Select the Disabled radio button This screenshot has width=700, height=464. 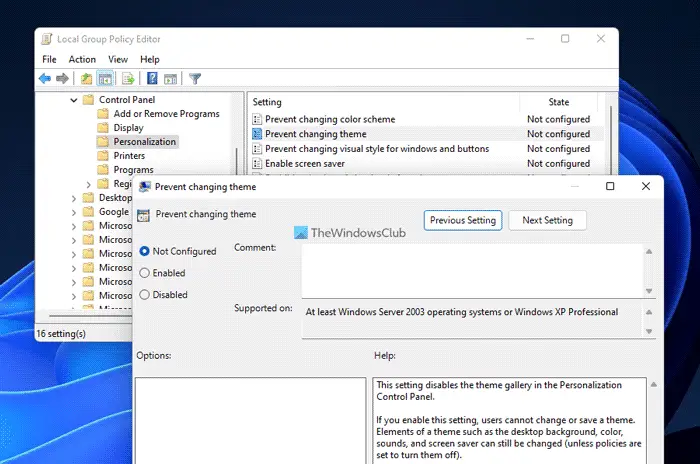pyautogui.click(x=146, y=295)
